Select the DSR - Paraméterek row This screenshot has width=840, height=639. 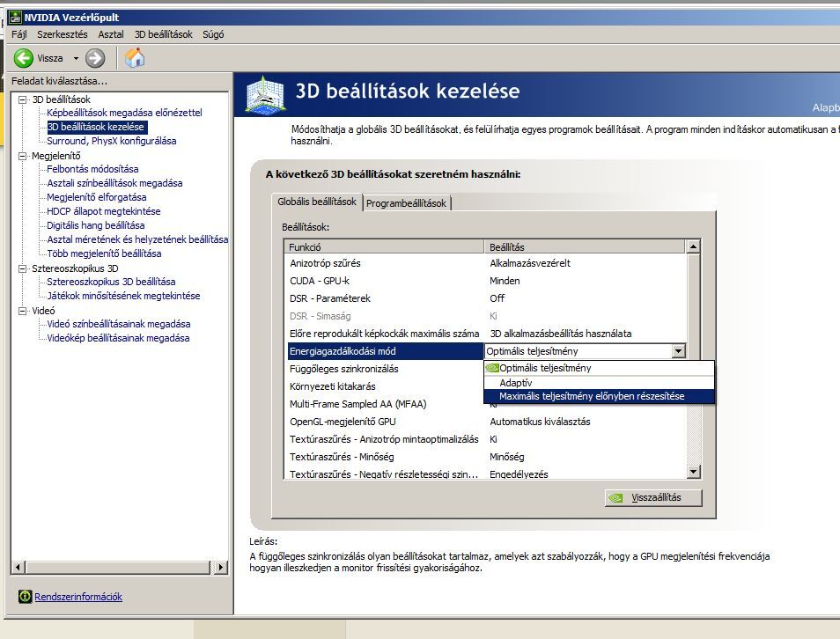pos(486,298)
